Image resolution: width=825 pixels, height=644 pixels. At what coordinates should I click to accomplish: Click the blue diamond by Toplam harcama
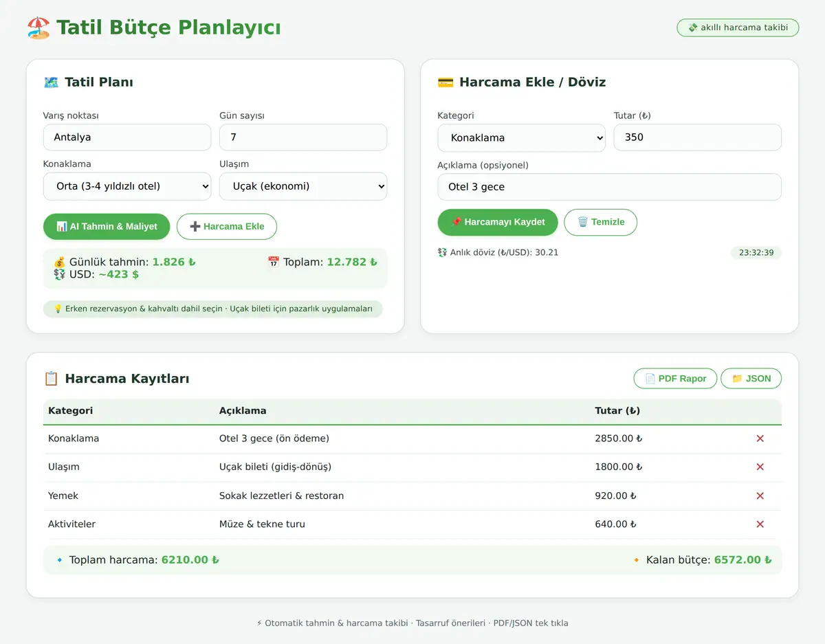pyautogui.click(x=59, y=560)
